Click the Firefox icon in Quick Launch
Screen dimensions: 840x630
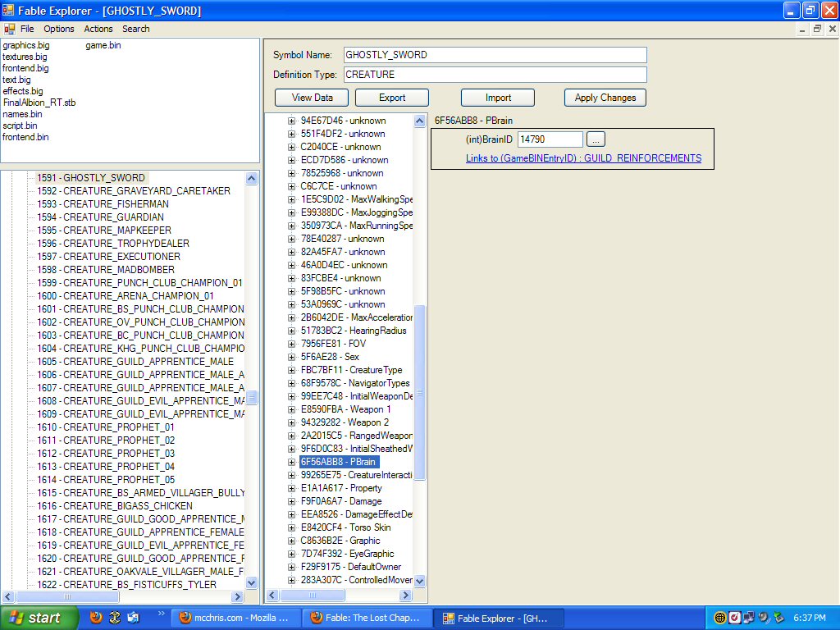96,618
